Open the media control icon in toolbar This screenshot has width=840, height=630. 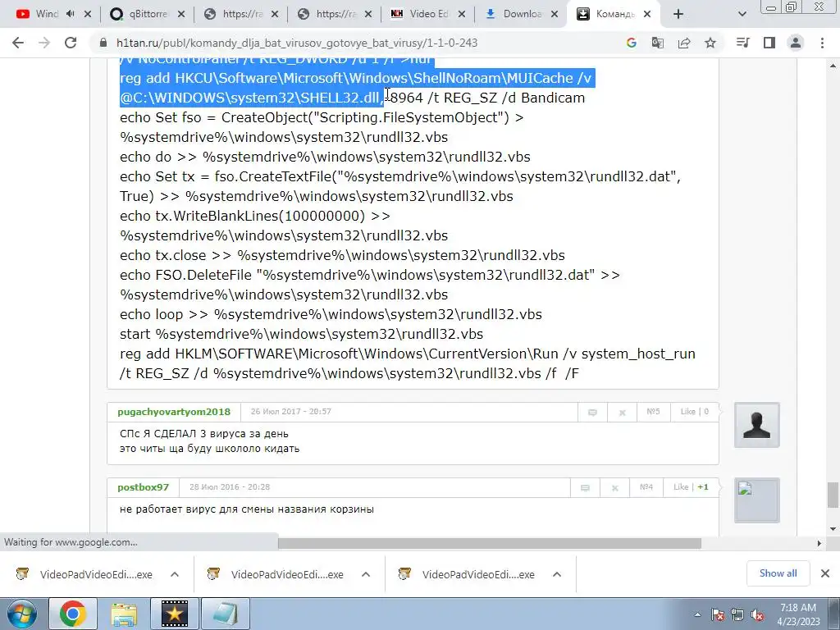tap(742, 43)
